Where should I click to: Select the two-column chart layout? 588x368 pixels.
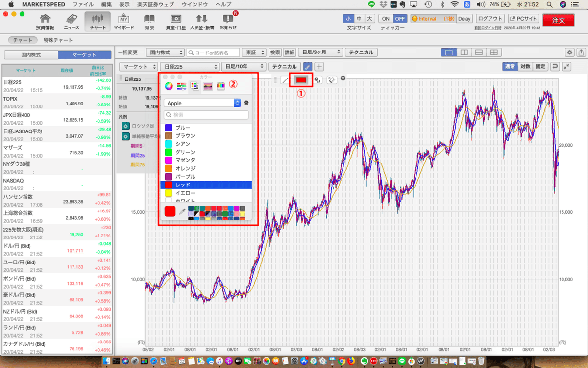(x=464, y=52)
